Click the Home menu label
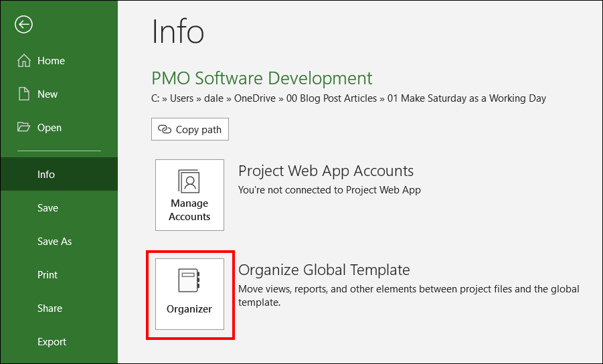This screenshot has height=364, width=603. coord(51,61)
